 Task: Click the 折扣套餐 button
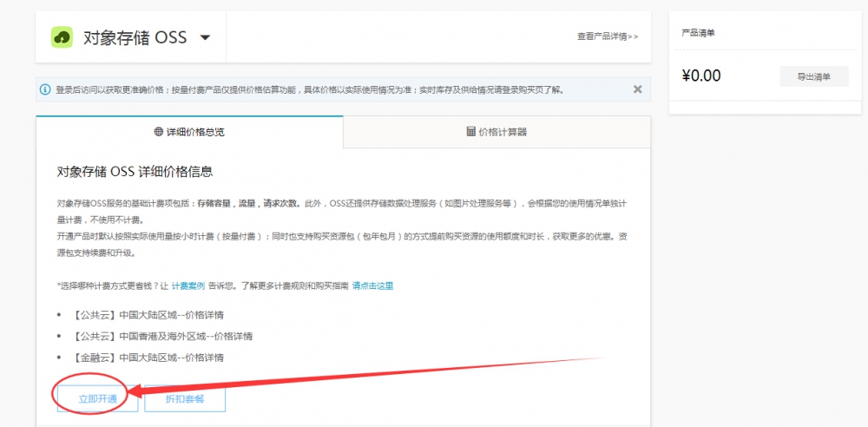185,398
